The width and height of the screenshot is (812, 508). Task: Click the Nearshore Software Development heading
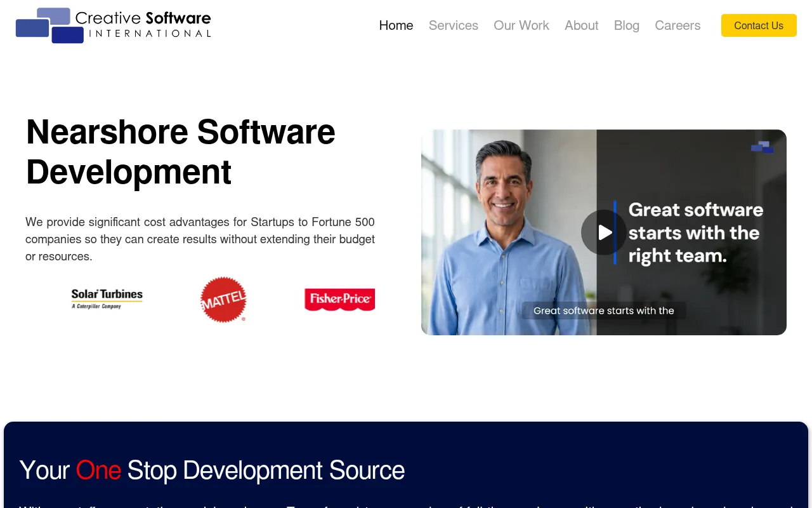point(181,152)
